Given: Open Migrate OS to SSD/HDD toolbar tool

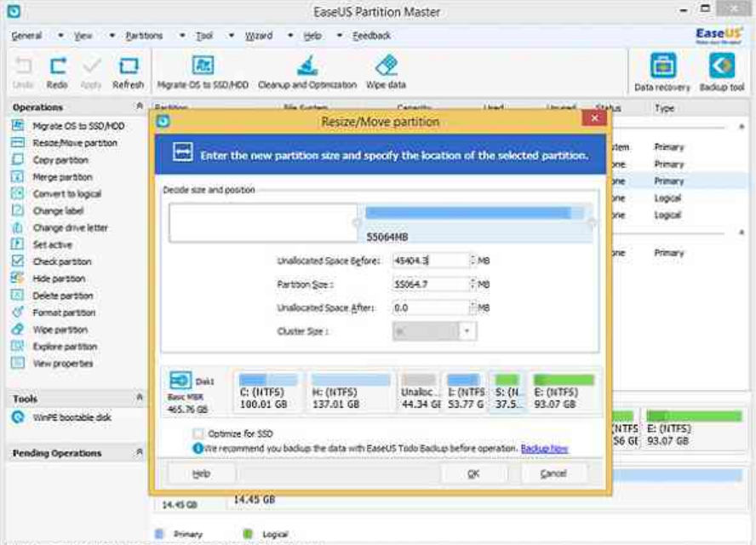Looking at the screenshot, I should 203,72.
